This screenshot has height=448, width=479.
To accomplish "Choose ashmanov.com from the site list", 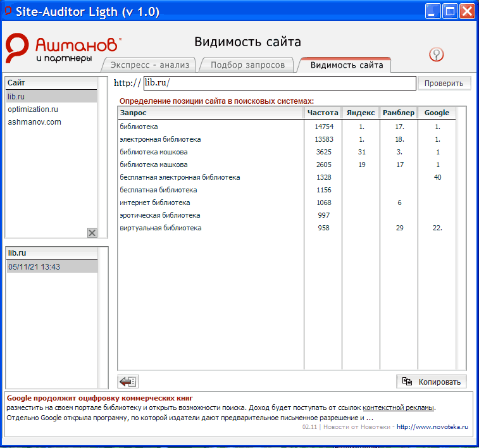I will (34, 122).
